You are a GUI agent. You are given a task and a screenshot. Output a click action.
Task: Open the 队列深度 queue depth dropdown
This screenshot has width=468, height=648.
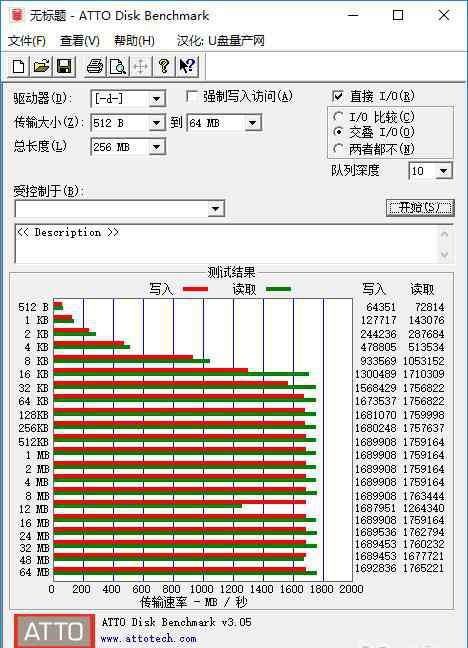pos(444,171)
